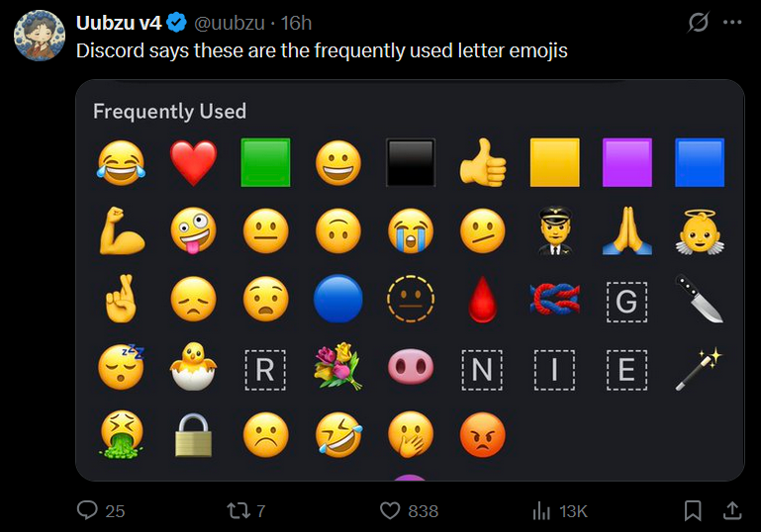The height and width of the screenshot is (532, 761).
Task: Click the Grok slashed-circle icon
Action: (x=699, y=23)
